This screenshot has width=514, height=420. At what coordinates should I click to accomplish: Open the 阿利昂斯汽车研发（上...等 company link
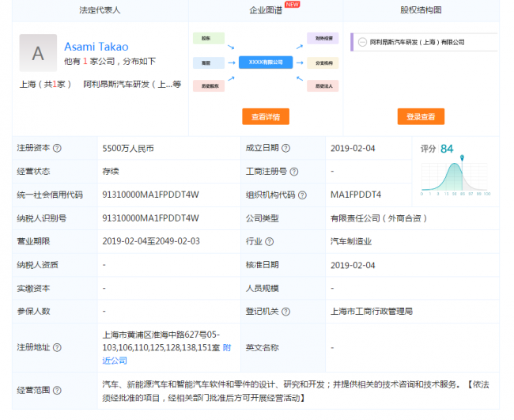click(132, 85)
